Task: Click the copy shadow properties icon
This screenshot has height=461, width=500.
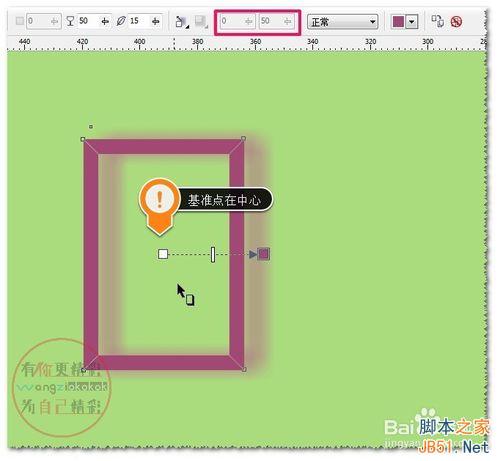Action: (438, 21)
